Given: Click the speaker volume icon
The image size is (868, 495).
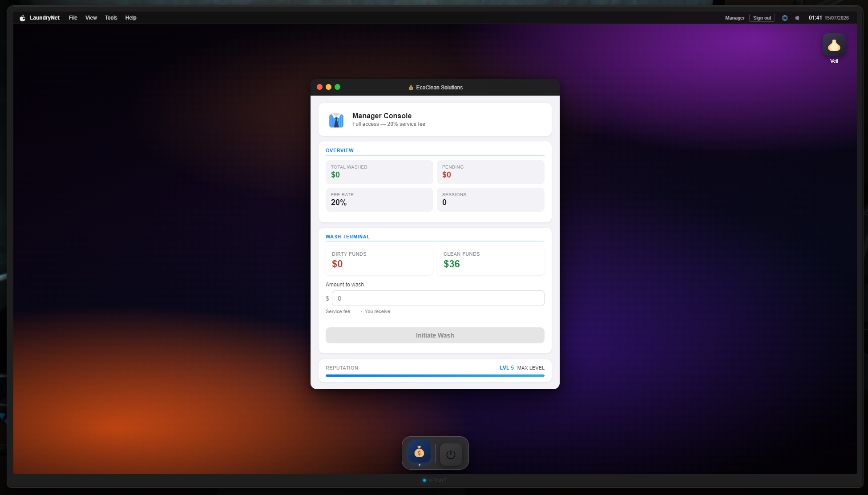Looking at the screenshot, I should pos(797,18).
